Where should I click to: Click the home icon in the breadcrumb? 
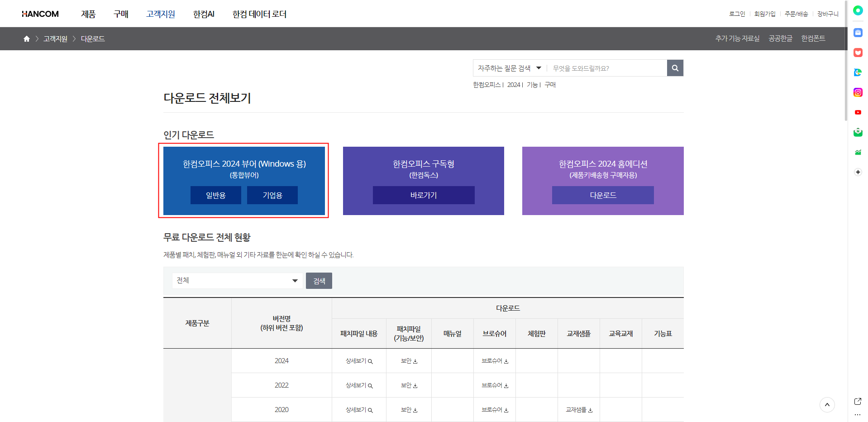click(27, 39)
